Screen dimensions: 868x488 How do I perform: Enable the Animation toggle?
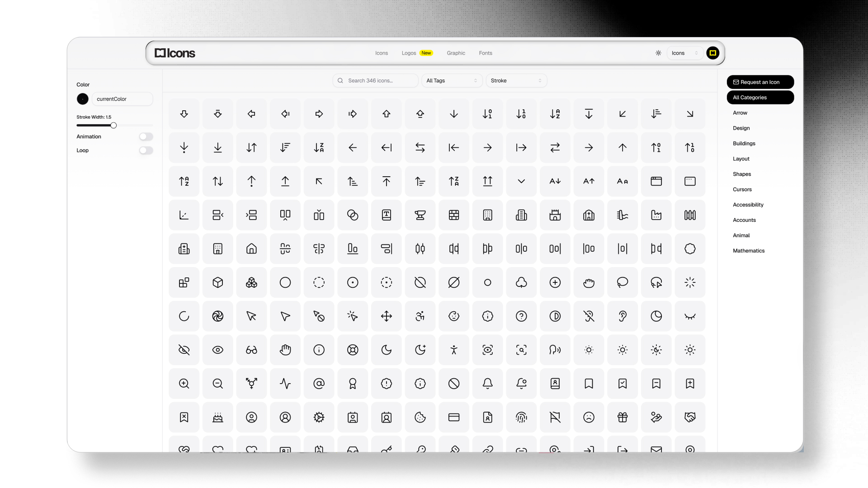click(x=146, y=136)
